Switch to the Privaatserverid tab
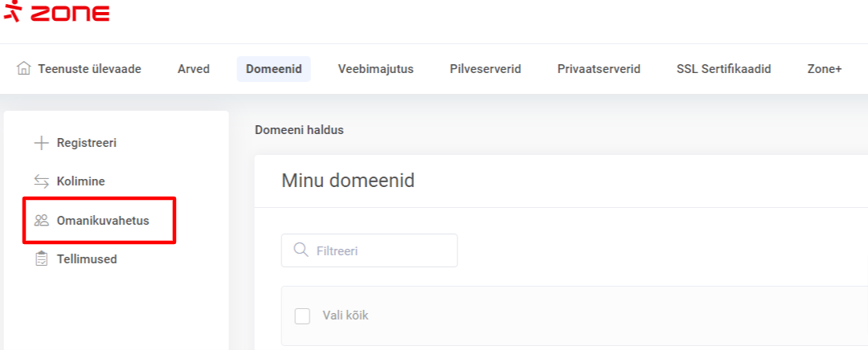Viewport: 868px width, 350px height. pyautogui.click(x=599, y=69)
